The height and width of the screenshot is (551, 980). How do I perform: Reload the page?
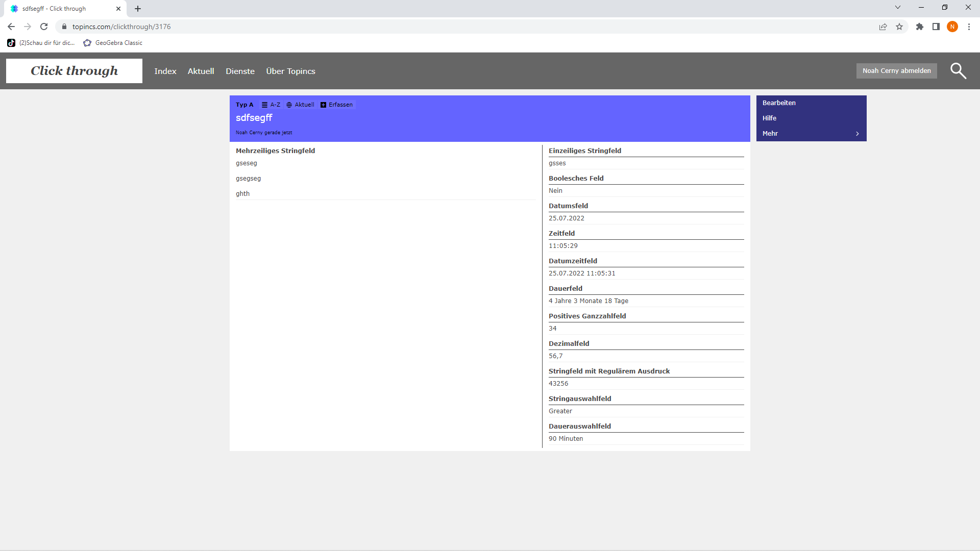pos(44,27)
